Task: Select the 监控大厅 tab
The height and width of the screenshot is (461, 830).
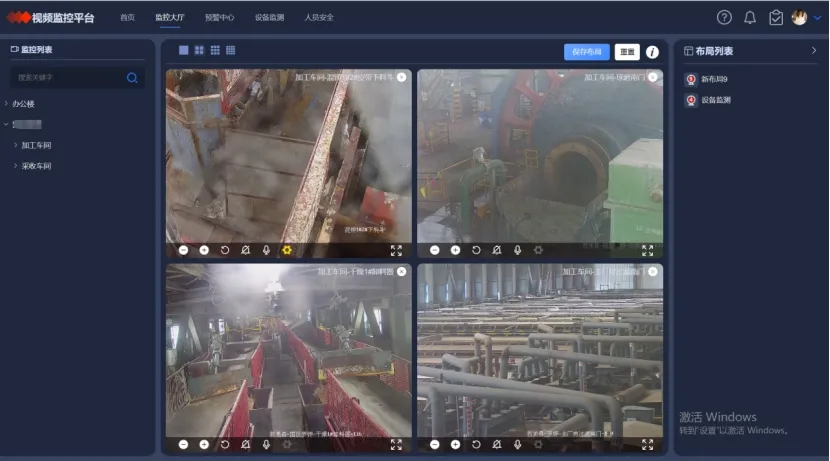Action: [170, 17]
